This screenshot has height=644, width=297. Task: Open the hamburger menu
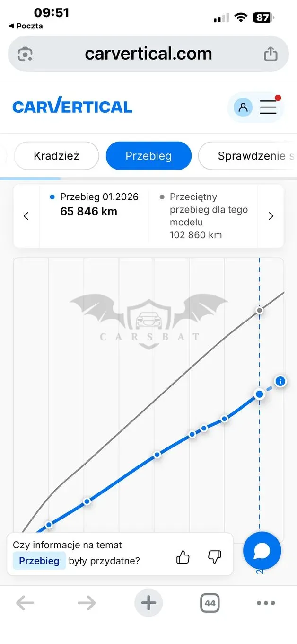[268, 107]
